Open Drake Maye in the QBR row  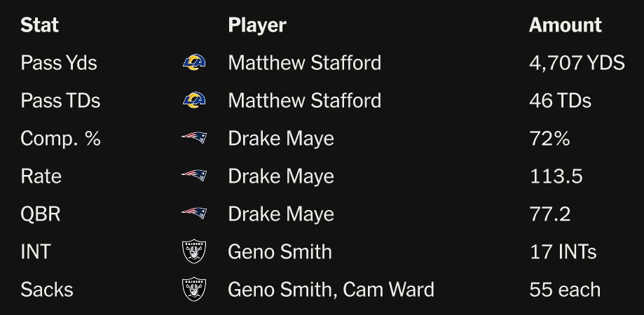[x=280, y=214]
